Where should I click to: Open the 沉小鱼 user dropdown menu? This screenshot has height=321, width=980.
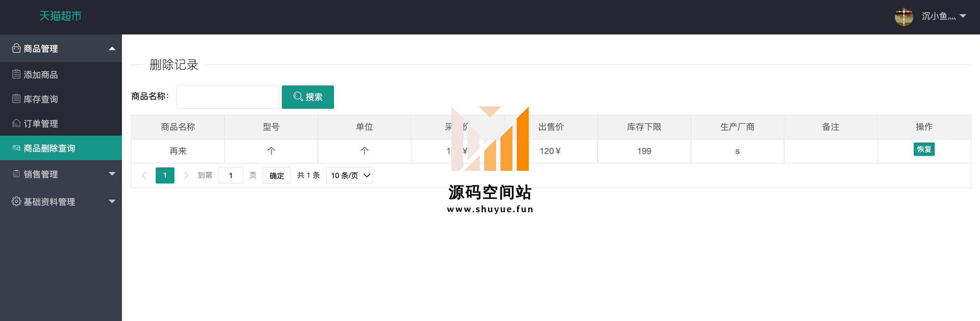coord(943,16)
